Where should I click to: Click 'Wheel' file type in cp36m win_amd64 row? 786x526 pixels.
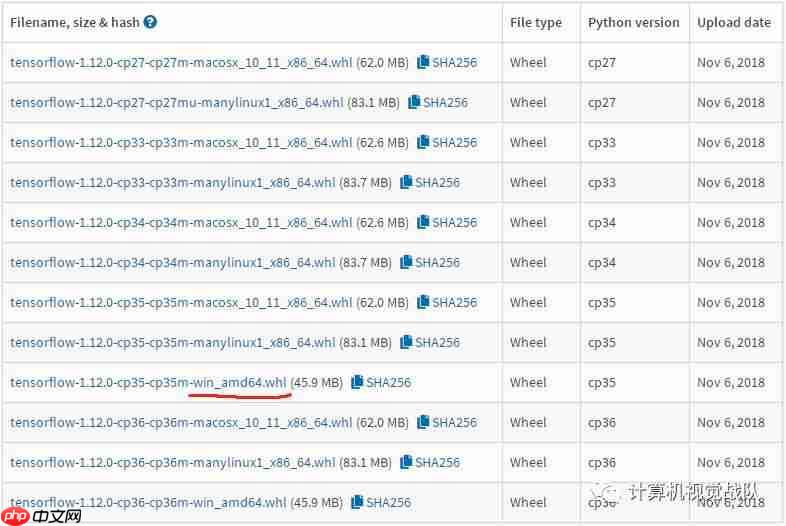pos(528,502)
